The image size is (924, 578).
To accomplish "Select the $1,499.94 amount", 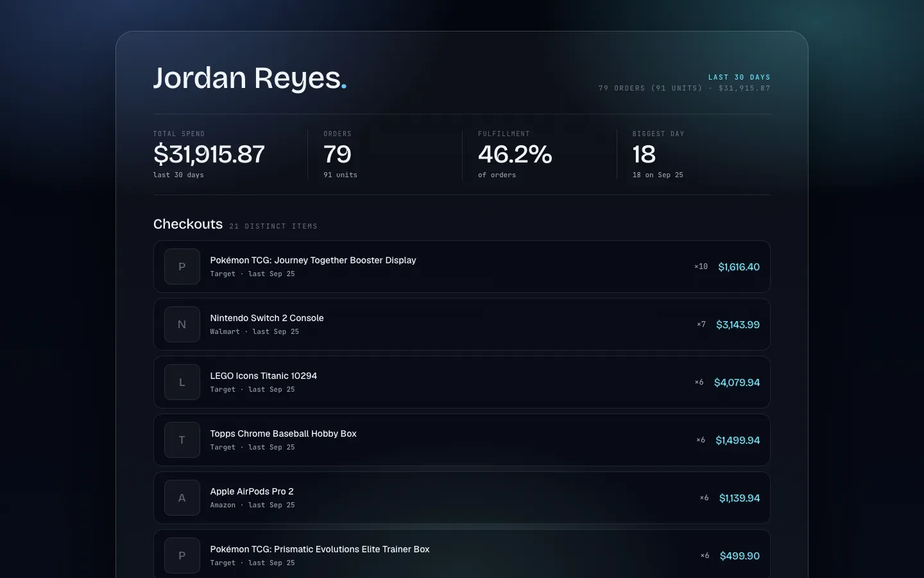I will pos(737,440).
